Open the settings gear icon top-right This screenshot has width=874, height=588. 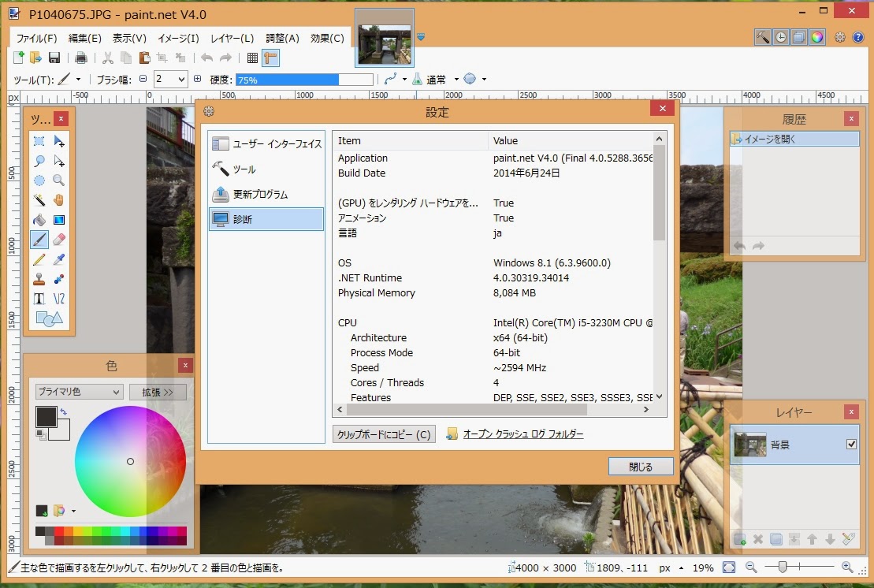click(839, 37)
